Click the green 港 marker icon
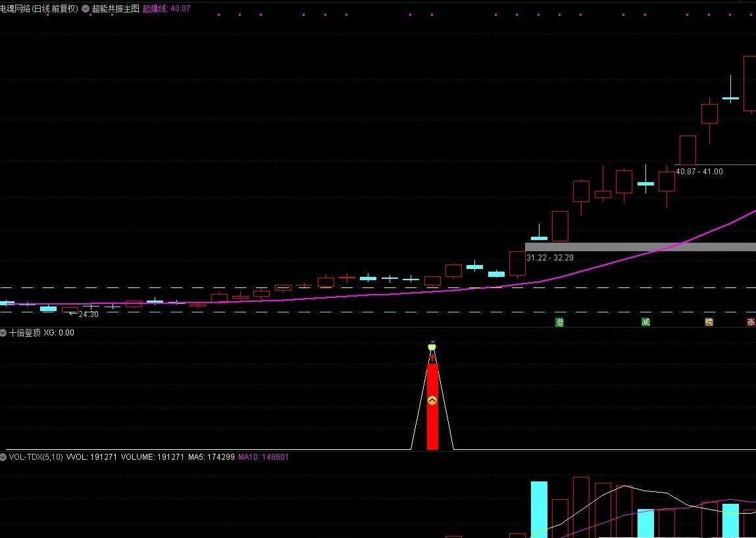The image size is (756, 538). coord(559,322)
